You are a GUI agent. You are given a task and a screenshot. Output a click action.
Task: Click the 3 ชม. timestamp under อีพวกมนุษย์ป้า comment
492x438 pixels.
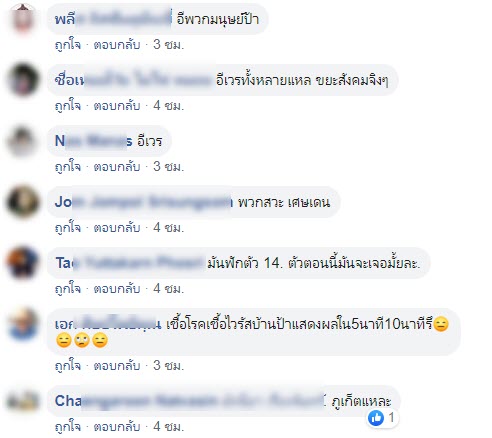pos(169,44)
